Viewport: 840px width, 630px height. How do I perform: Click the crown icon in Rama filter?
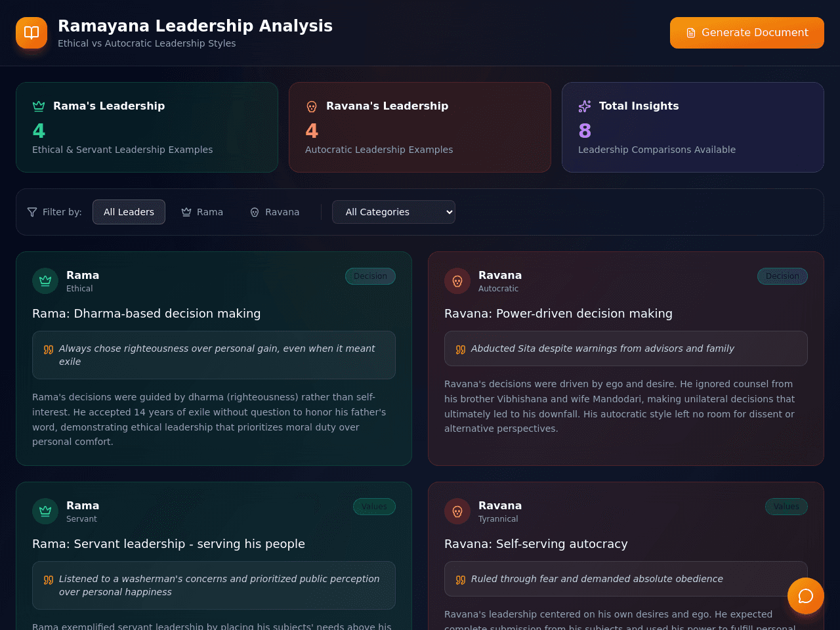tap(186, 212)
